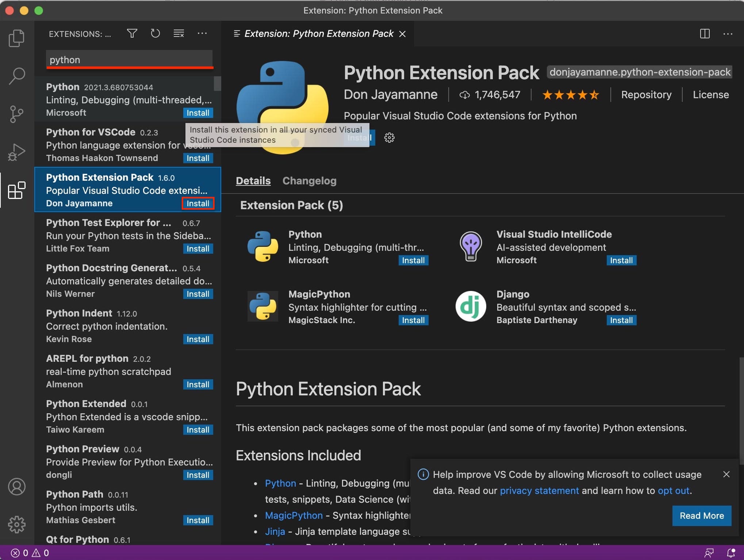
Task: Select AREPL for python in the list
Action: 128,371
